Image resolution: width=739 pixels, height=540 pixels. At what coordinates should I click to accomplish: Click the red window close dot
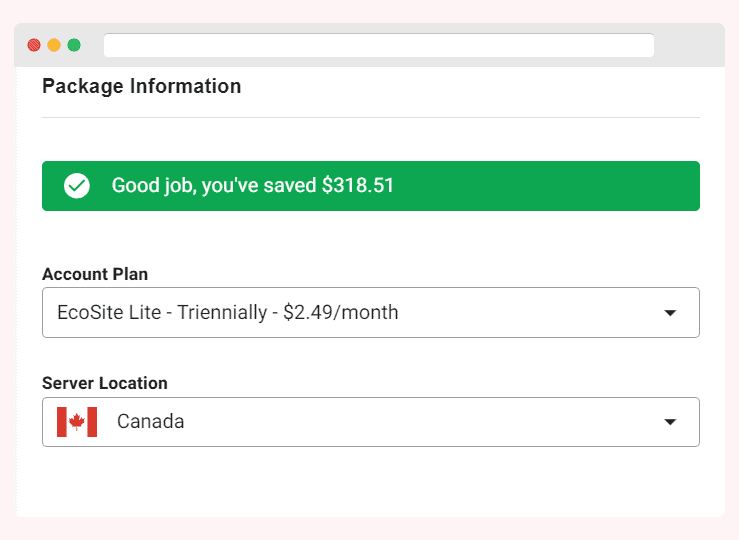34,45
